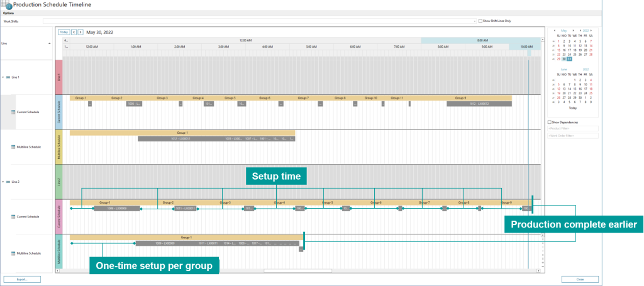This screenshot has width=644, height=286.
Task: Enable the Show Shift Lines Only checkbox
Action: [480, 21]
